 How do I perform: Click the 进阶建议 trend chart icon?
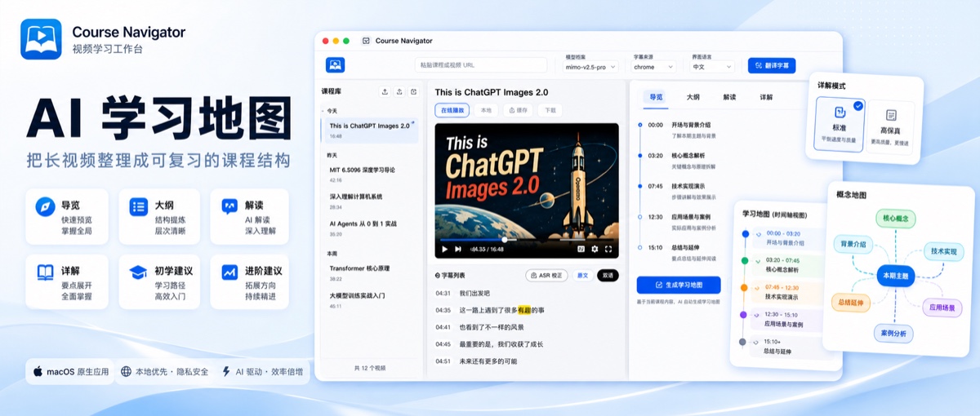229,272
